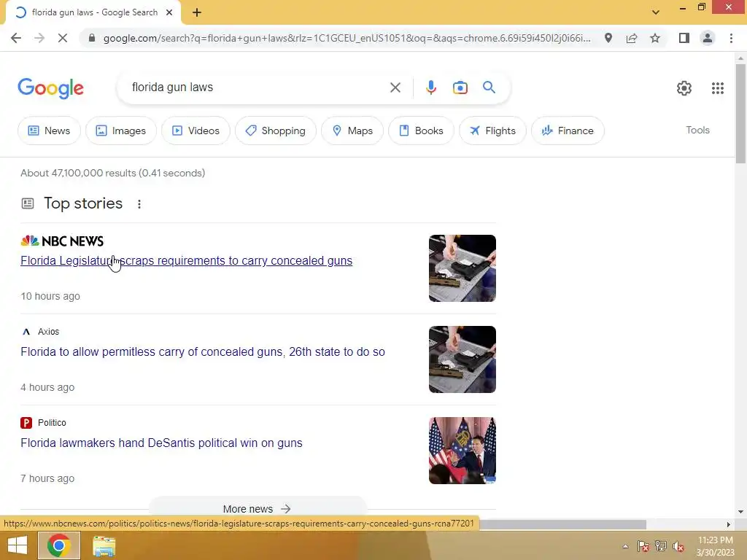Click the More news button
This screenshot has width=747, height=560.
point(258,508)
